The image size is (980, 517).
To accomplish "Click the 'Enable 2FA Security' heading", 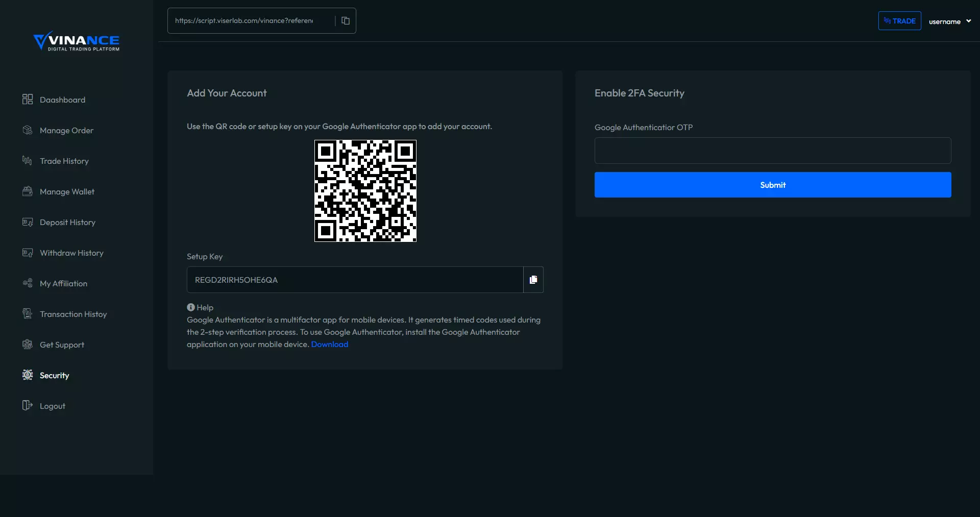I will 640,93.
